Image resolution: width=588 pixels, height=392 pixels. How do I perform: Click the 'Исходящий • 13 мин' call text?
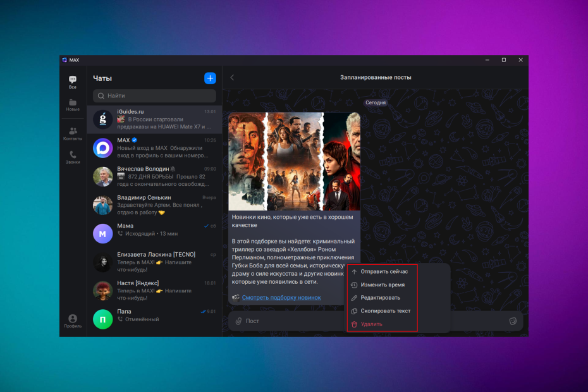pyautogui.click(x=152, y=234)
